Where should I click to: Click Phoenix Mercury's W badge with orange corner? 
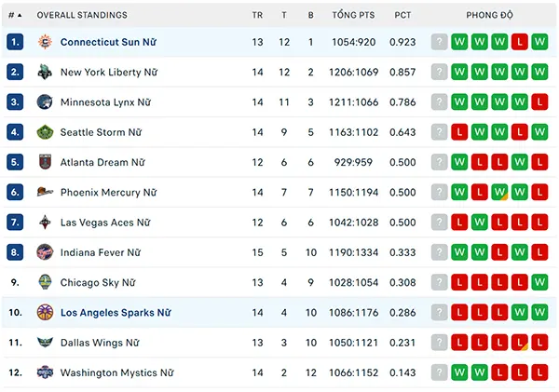point(499,192)
